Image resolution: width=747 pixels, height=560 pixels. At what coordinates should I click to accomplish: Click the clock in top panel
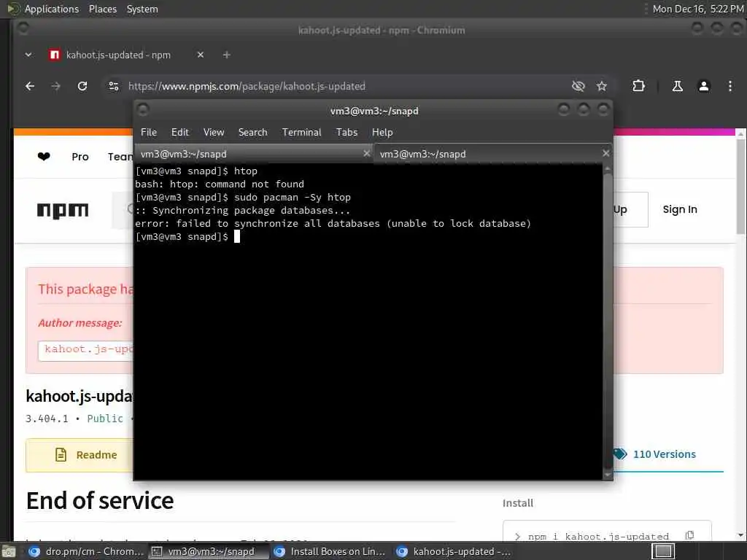tap(698, 9)
